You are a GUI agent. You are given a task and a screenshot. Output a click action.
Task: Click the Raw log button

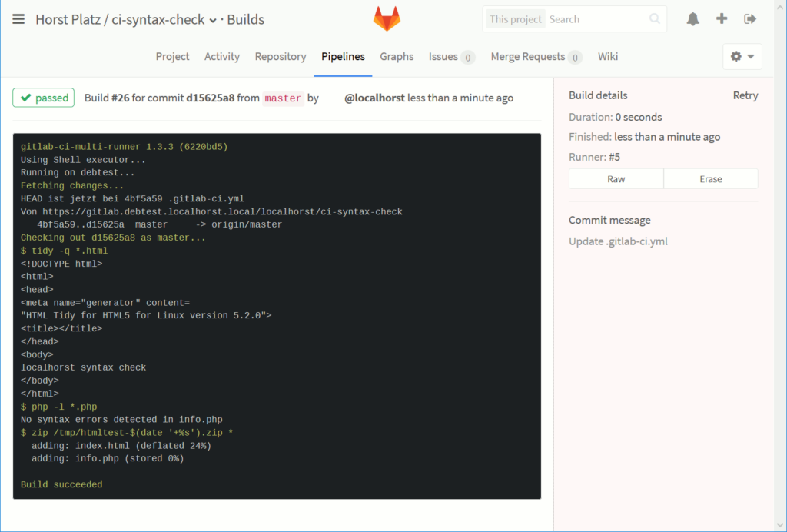[616, 179]
